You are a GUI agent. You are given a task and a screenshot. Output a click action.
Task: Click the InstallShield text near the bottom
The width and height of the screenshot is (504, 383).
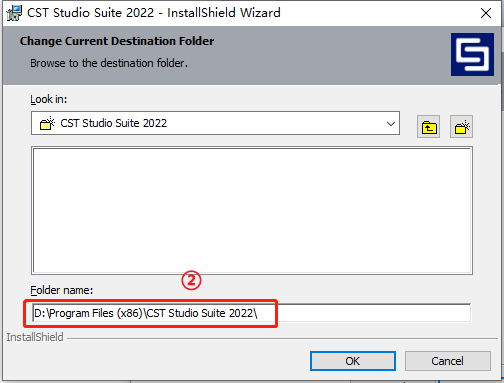[35, 337]
